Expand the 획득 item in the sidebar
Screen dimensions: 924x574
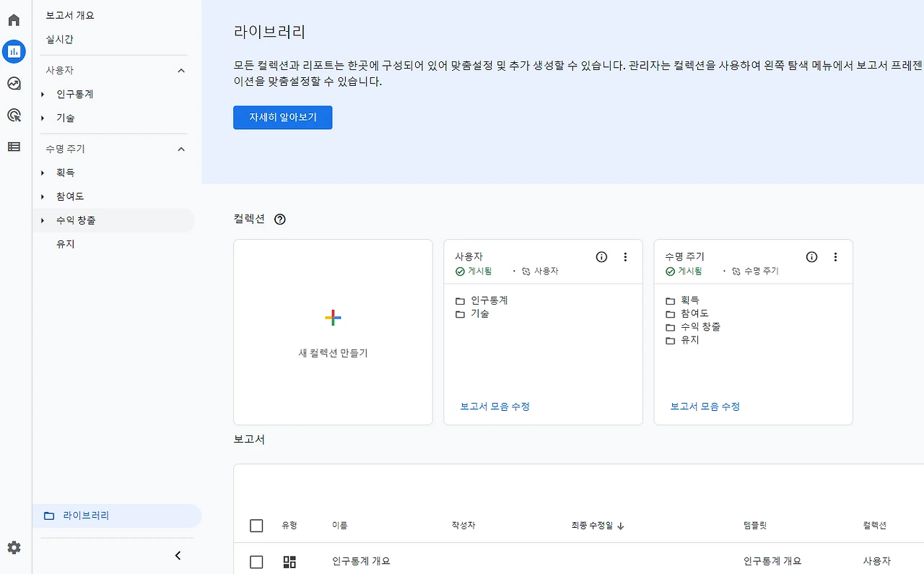pos(43,172)
